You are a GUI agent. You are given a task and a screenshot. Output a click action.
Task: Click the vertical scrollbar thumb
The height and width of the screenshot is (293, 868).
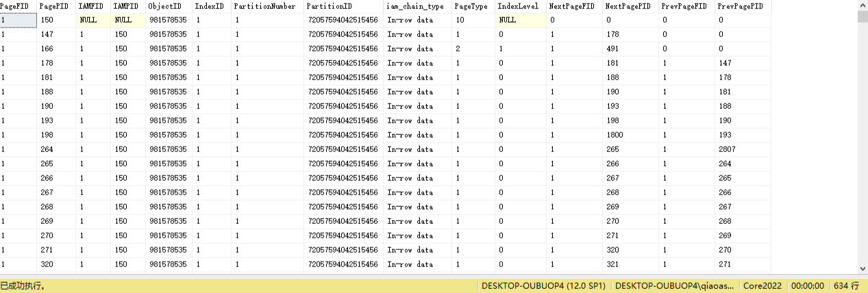tap(863, 17)
